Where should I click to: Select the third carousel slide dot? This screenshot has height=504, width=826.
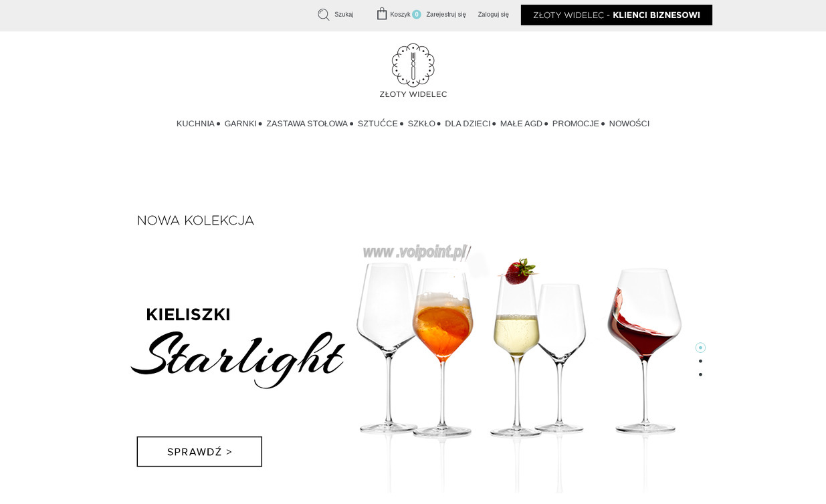(x=700, y=374)
